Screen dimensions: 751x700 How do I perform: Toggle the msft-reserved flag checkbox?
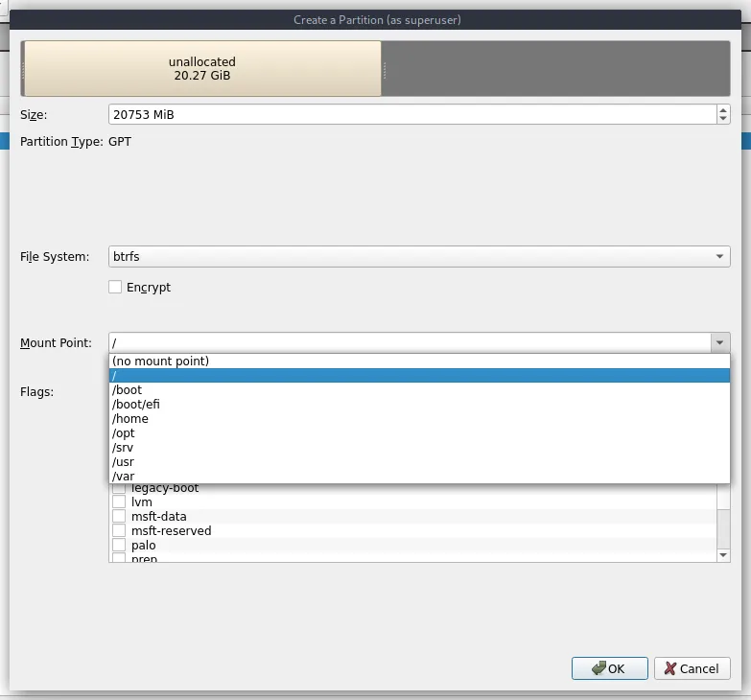click(x=119, y=530)
